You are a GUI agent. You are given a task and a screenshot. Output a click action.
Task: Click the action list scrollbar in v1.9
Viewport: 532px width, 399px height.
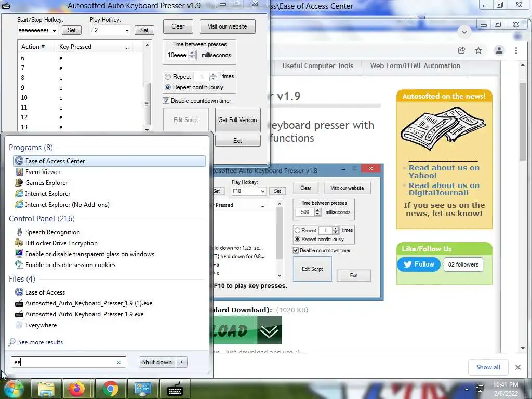click(147, 104)
